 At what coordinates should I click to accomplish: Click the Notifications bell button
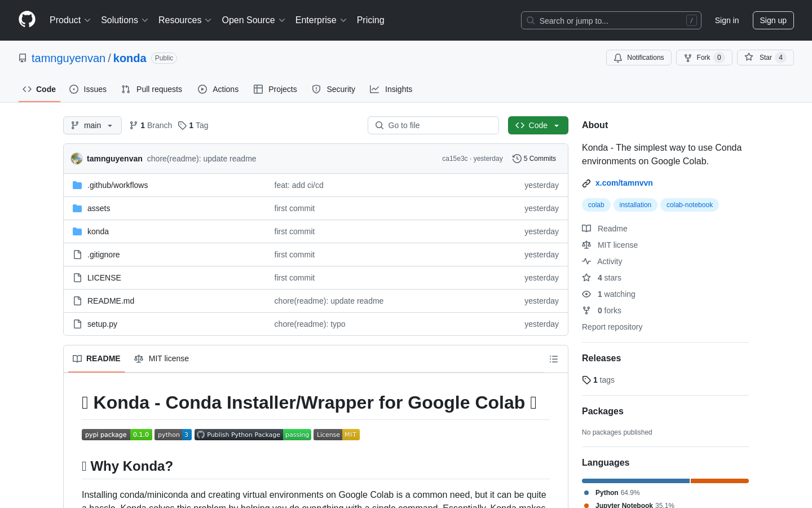coord(639,58)
